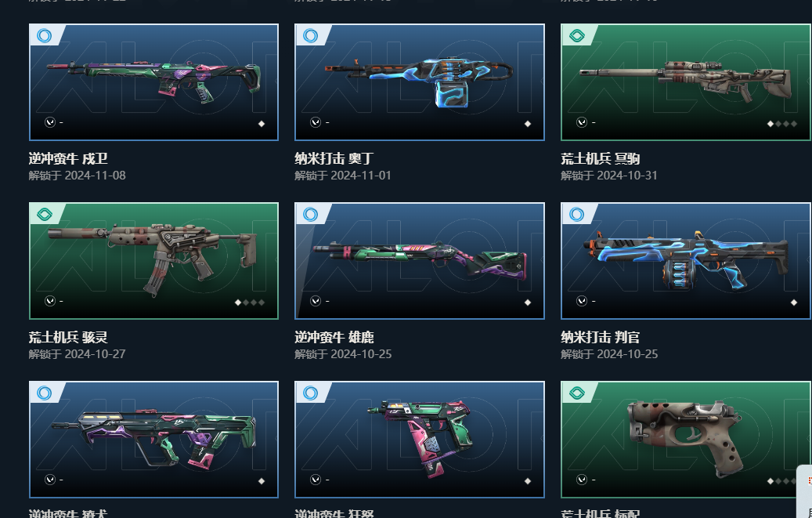Open the 荒土机兵 骇灵 SMG skin image
The image size is (812, 518).
[x=153, y=261]
